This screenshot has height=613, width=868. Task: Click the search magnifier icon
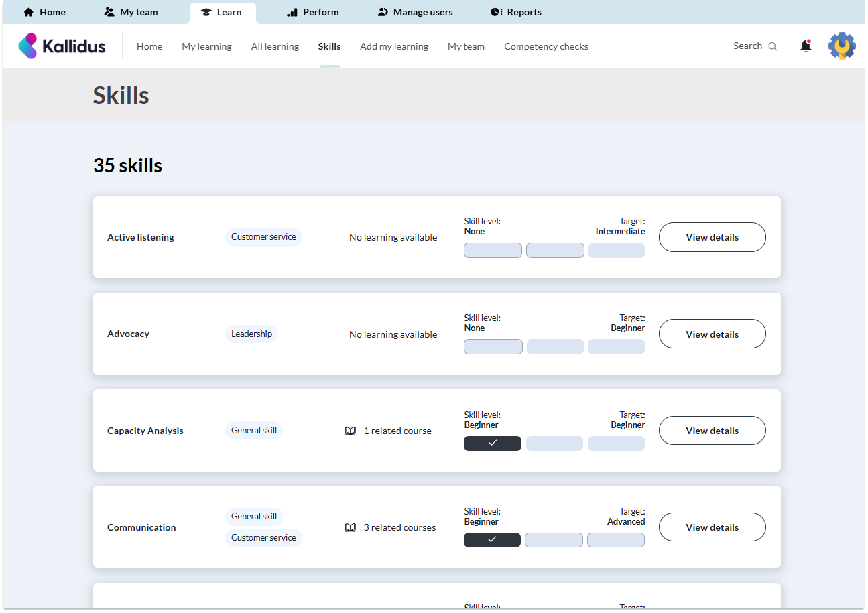(772, 46)
